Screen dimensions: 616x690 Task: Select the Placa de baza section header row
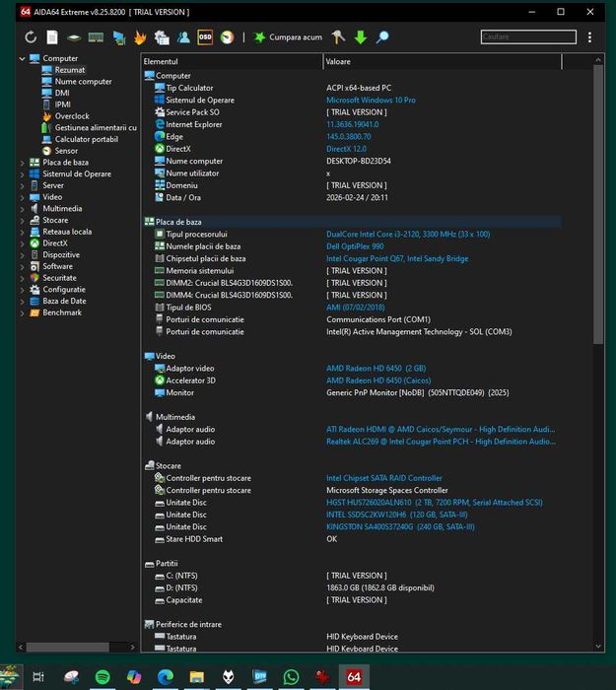(x=352, y=222)
